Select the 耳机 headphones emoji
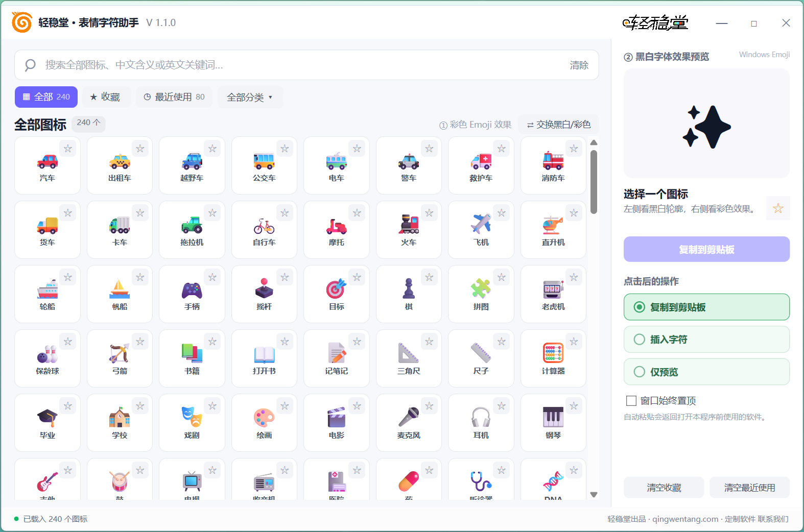Viewport: 804px width, 532px height. click(x=481, y=423)
